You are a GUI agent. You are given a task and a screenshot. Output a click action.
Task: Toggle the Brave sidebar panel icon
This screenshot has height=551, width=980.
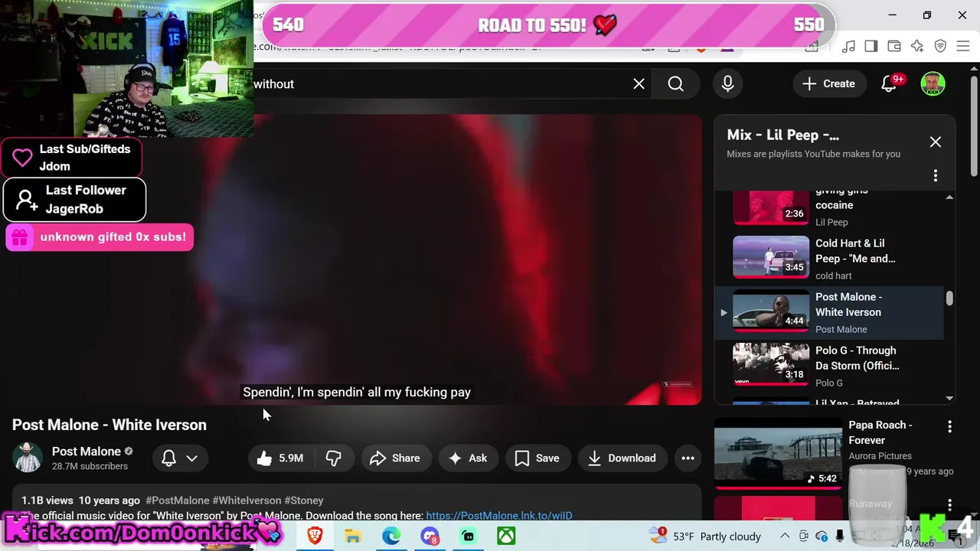pyautogui.click(x=871, y=46)
